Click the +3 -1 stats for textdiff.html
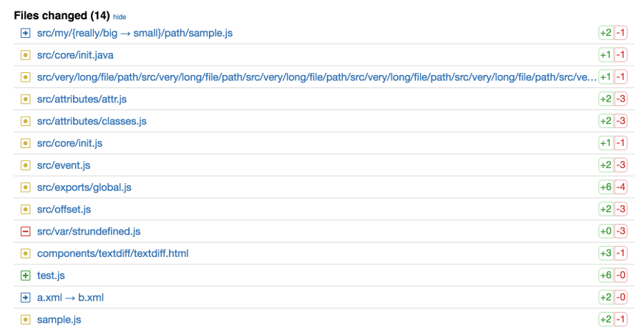This screenshot has height=332, width=644. click(x=613, y=253)
